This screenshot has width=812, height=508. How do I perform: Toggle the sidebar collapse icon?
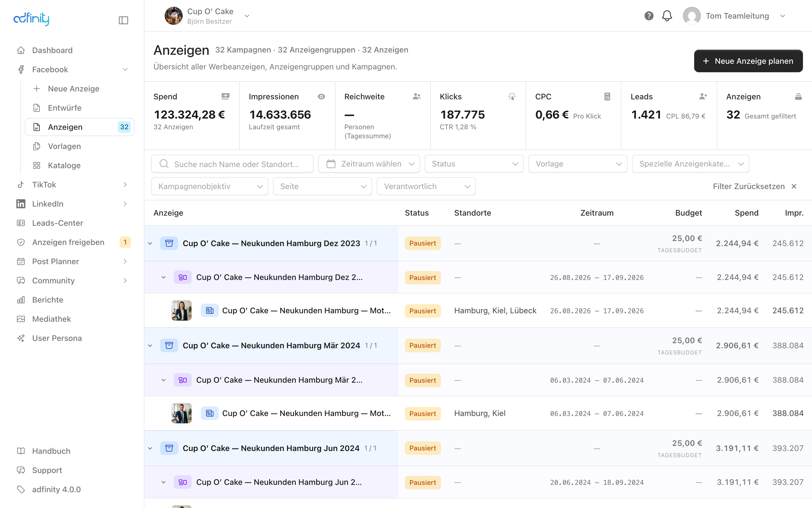pos(123,20)
